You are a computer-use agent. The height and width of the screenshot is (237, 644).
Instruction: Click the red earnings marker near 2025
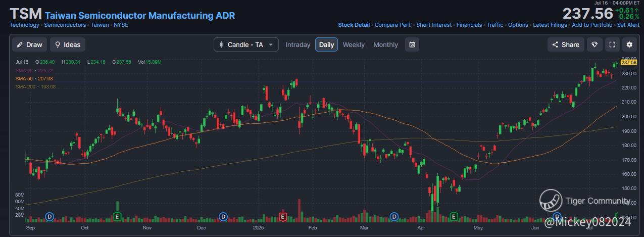coord(283,217)
